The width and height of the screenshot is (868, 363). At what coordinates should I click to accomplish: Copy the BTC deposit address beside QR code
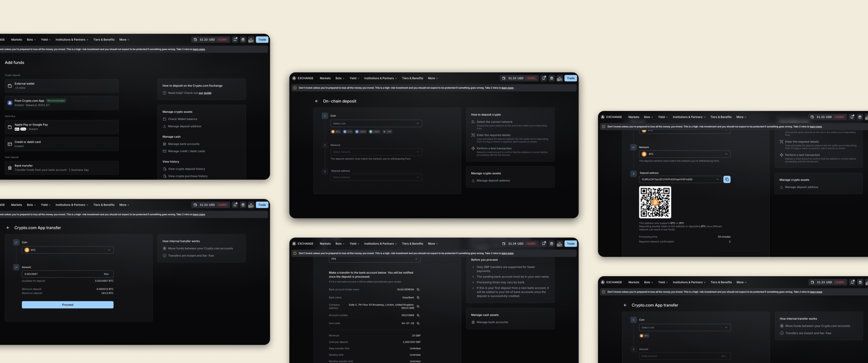click(727, 179)
